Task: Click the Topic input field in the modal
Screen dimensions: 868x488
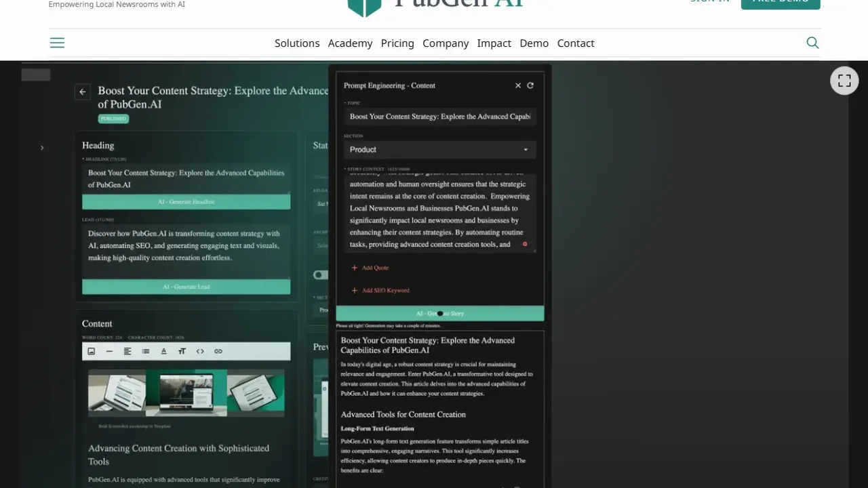Action: click(439, 117)
